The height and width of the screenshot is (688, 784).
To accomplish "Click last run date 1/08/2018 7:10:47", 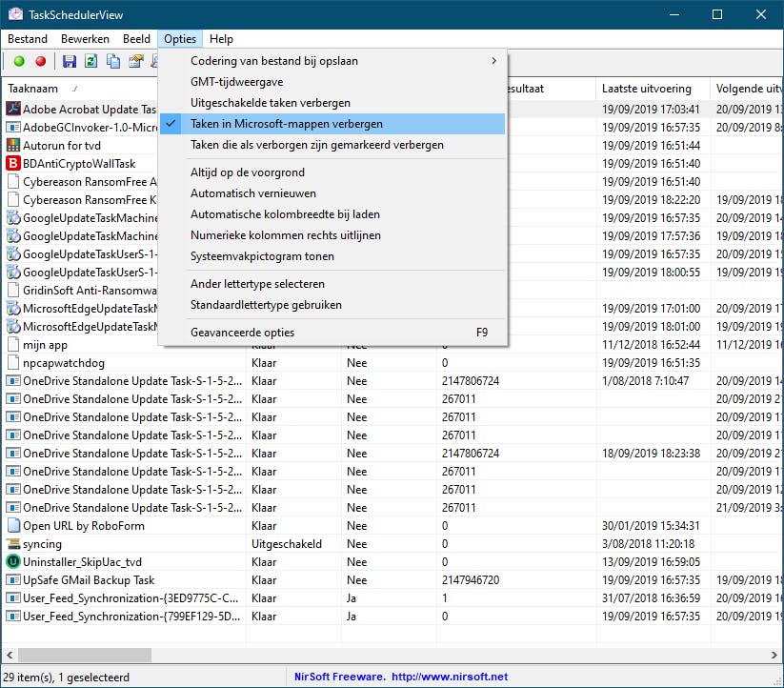I will coord(645,381).
